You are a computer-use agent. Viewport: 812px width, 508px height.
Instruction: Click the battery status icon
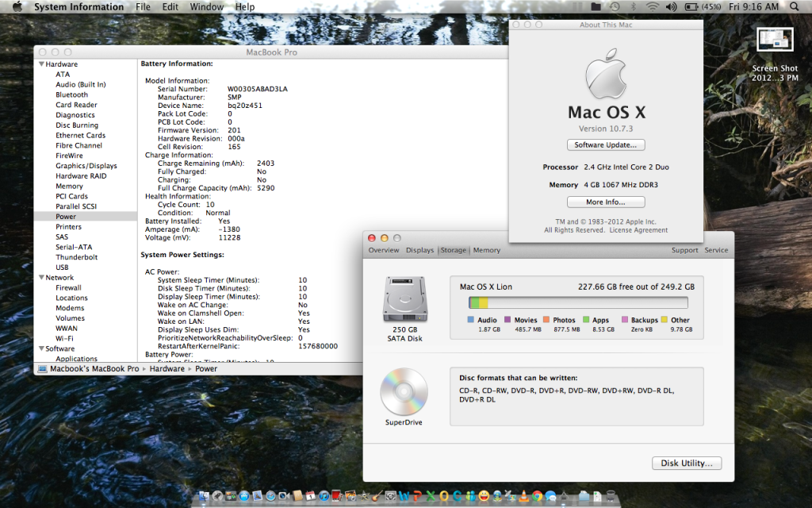pyautogui.click(x=691, y=6)
